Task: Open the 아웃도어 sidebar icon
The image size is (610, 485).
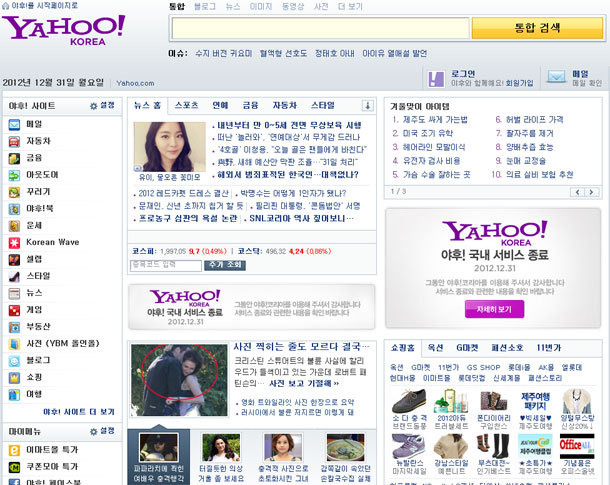Action: (x=14, y=175)
